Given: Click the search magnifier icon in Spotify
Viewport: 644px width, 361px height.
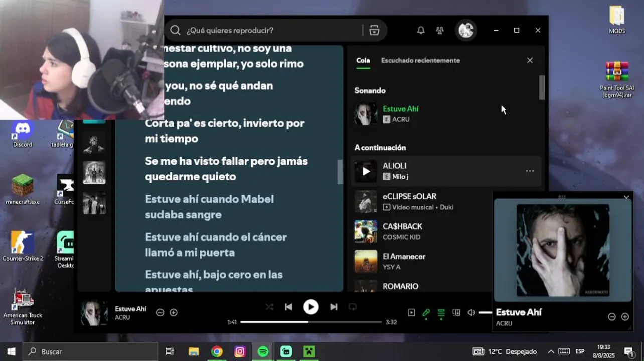Looking at the screenshot, I should [x=175, y=30].
